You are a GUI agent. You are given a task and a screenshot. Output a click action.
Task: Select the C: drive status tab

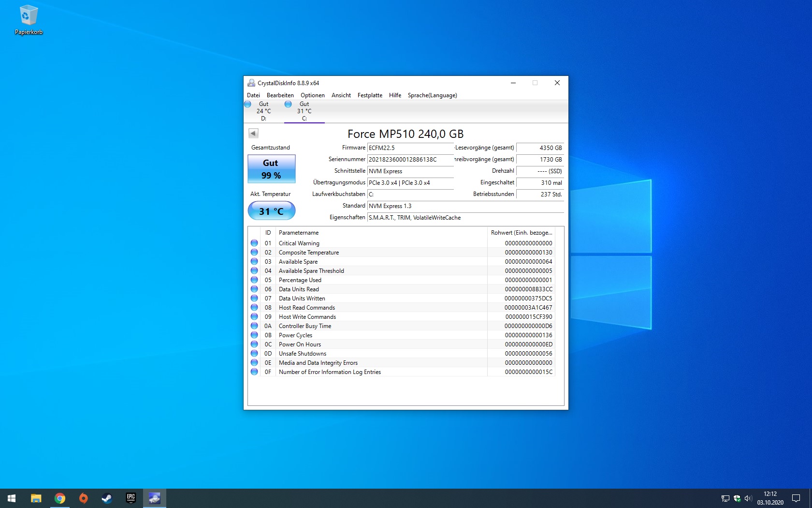(x=304, y=111)
